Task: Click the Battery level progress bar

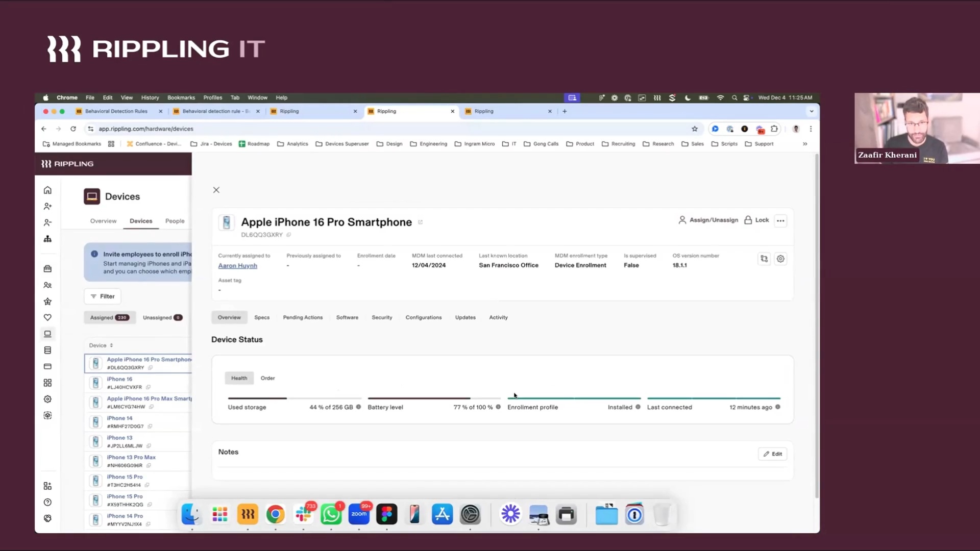Action: 434,398
